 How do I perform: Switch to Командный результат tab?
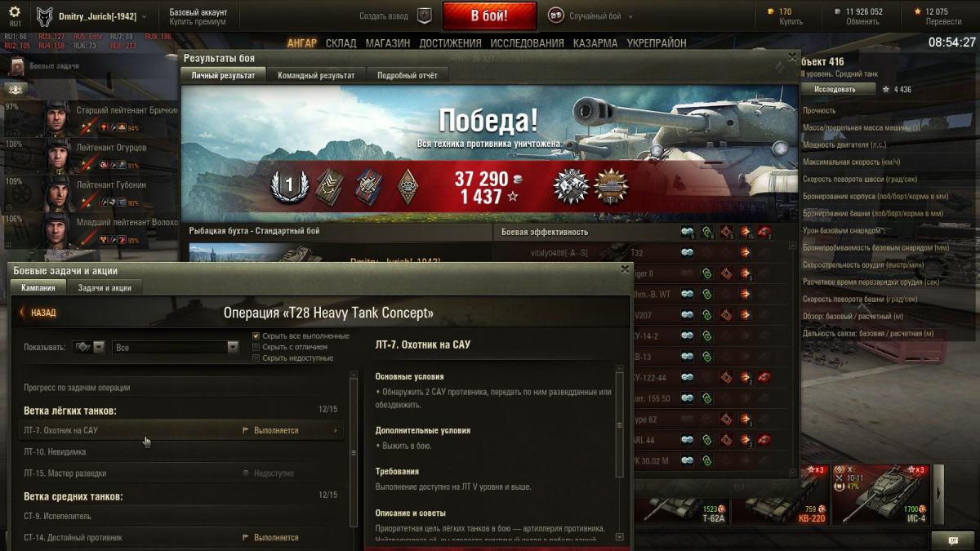coord(315,75)
